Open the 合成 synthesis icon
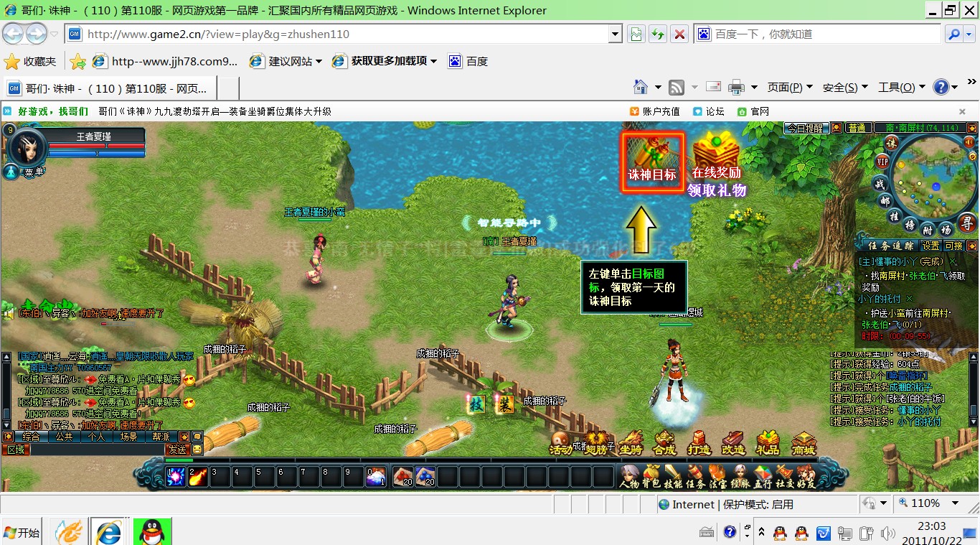This screenshot has height=545, width=980. click(664, 443)
